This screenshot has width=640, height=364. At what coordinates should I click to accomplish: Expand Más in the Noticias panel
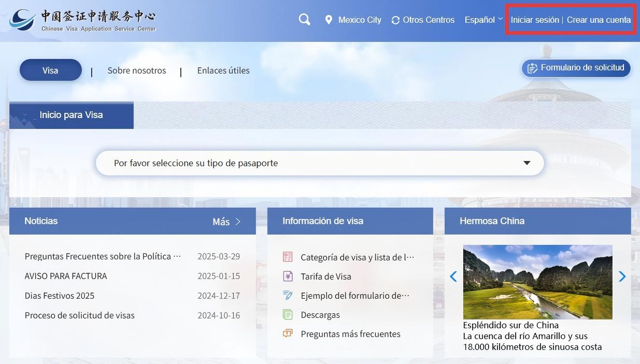[226, 222]
